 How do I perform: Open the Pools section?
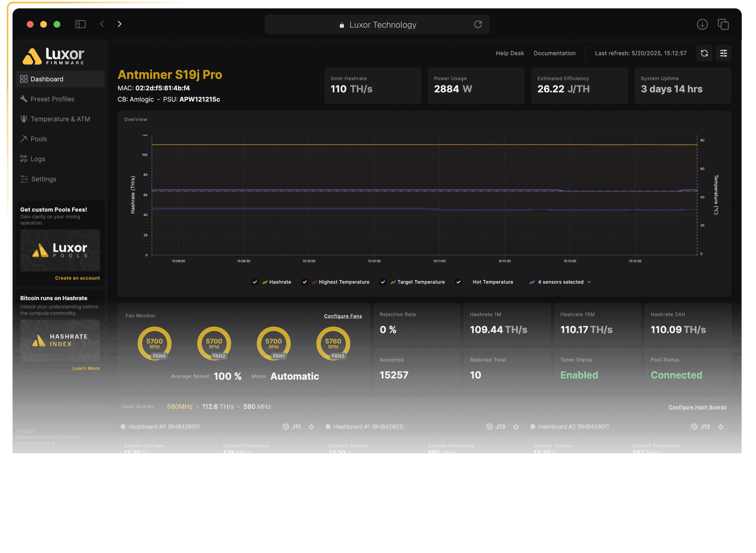click(39, 139)
